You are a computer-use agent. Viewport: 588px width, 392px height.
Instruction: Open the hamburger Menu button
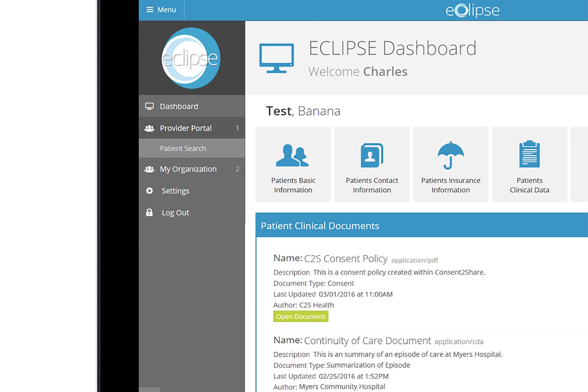coord(161,10)
